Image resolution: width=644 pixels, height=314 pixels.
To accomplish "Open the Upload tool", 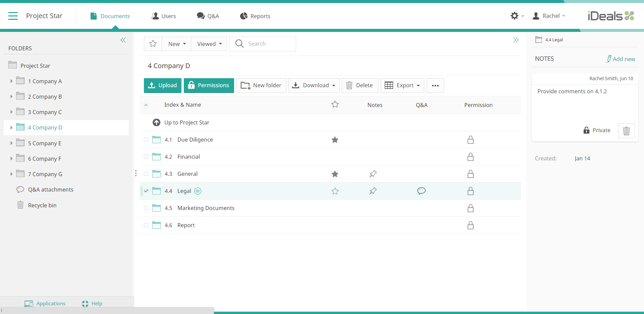I will pyautogui.click(x=162, y=85).
